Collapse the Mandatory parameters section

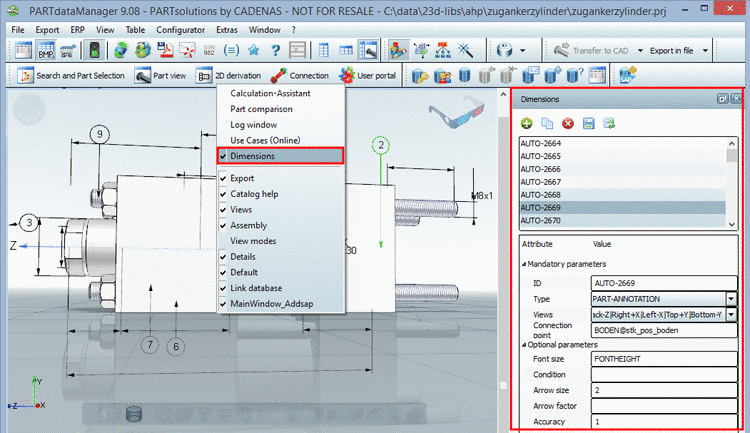(x=524, y=264)
